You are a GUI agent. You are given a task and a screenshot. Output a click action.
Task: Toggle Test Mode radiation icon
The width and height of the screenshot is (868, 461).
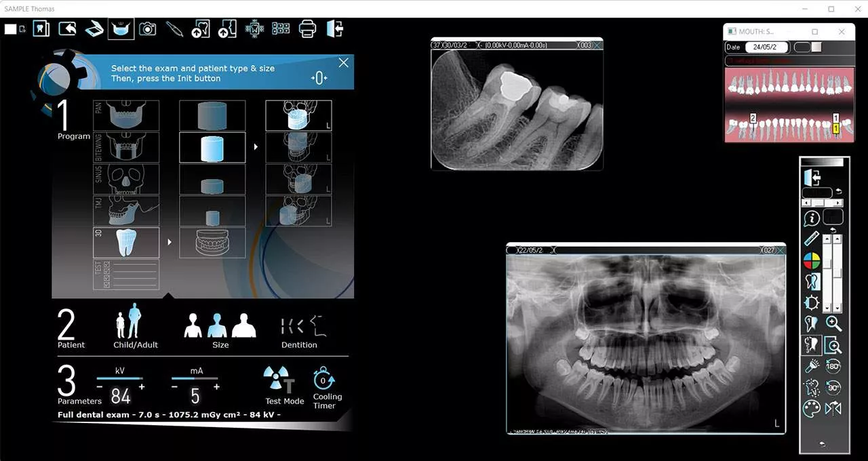[278, 380]
